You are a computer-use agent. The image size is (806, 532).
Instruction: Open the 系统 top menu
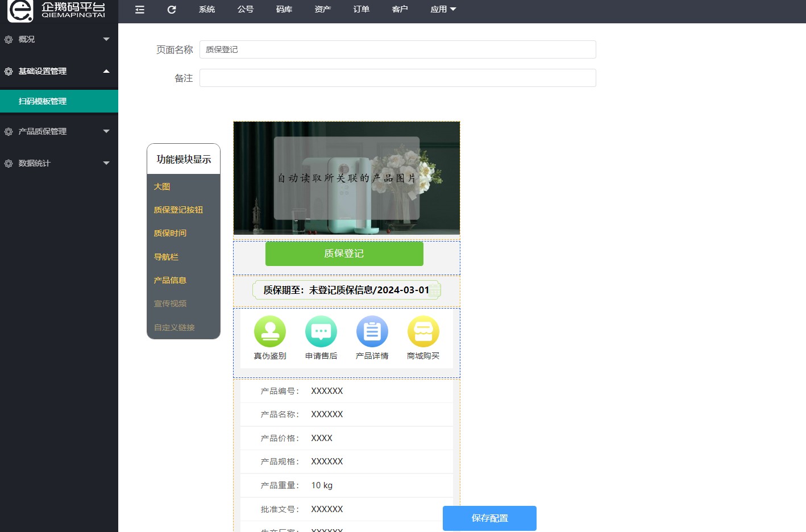[207, 10]
